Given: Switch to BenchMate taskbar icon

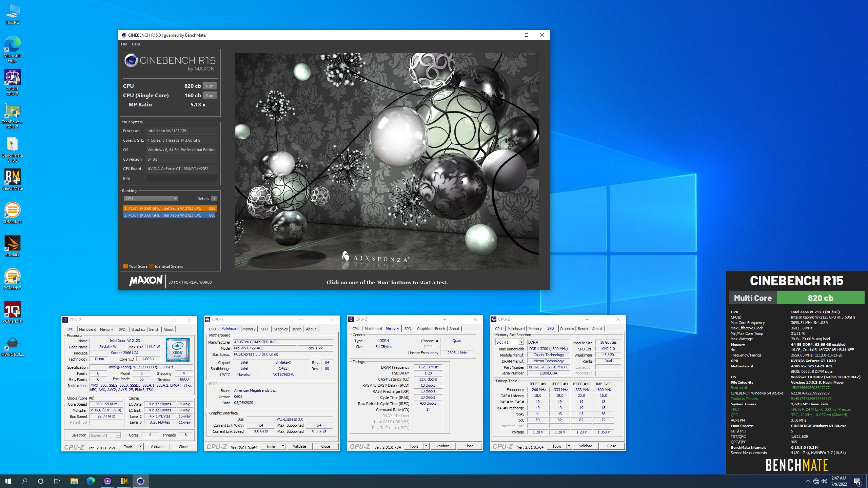Looking at the screenshot, I should point(124,481).
